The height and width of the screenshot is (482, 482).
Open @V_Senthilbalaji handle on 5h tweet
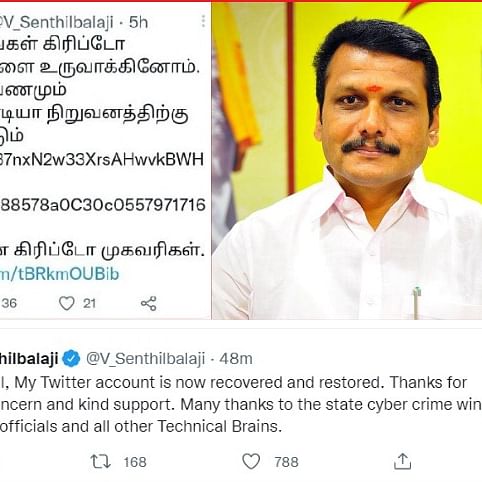click(56, 22)
